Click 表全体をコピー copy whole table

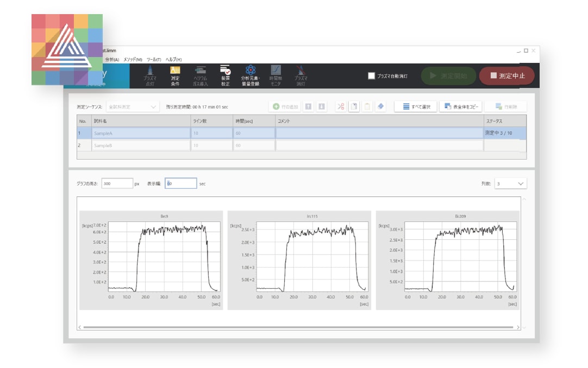[460, 107]
